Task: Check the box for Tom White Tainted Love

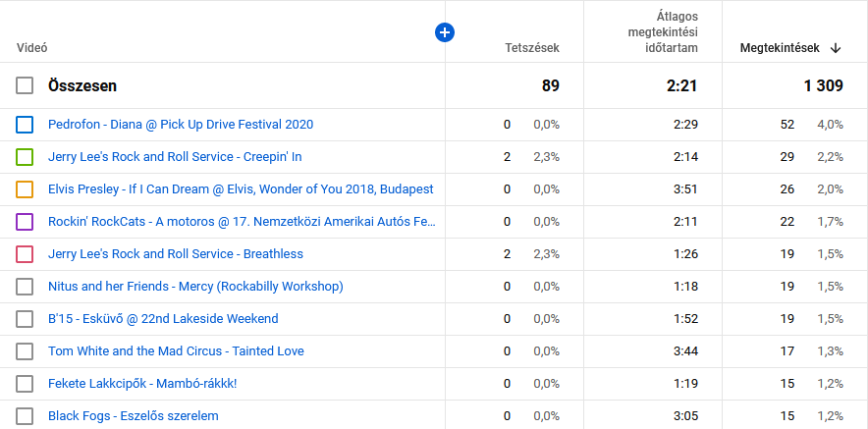Action: pyautogui.click(x=25, y=351)
